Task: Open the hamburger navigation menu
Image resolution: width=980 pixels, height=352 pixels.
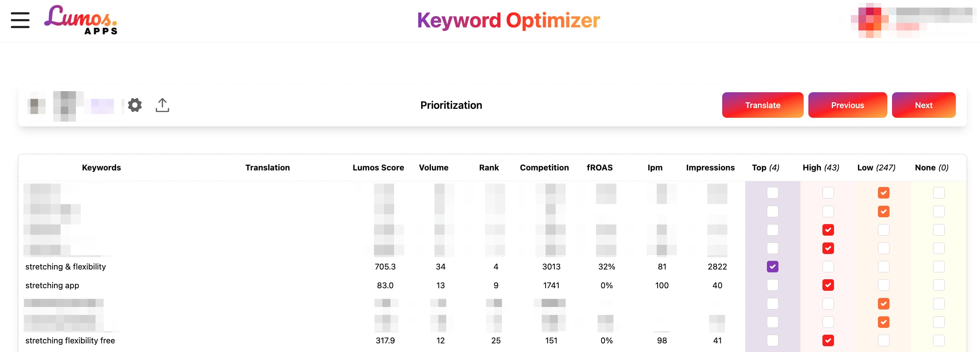Action: [x=20, y=20]
